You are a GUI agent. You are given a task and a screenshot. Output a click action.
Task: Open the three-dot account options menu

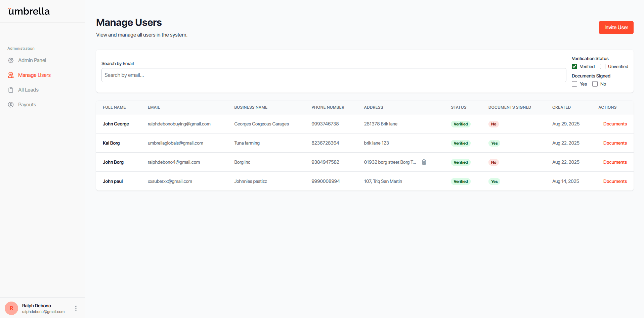(76, 308)
